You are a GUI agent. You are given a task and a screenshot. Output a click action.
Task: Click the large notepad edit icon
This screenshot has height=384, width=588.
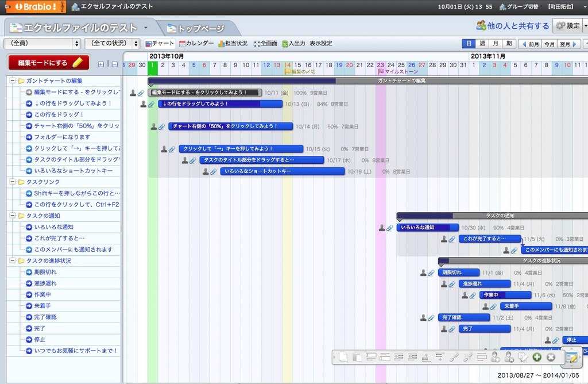click(x=571, y=358)
